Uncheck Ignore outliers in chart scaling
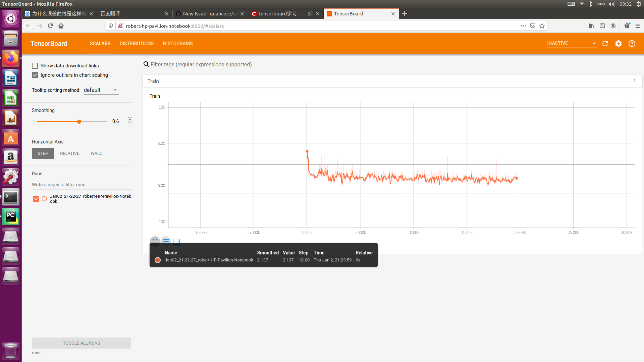Image resolution: width=644 pixels, height=362 pixels. click(x=35, y=75)
